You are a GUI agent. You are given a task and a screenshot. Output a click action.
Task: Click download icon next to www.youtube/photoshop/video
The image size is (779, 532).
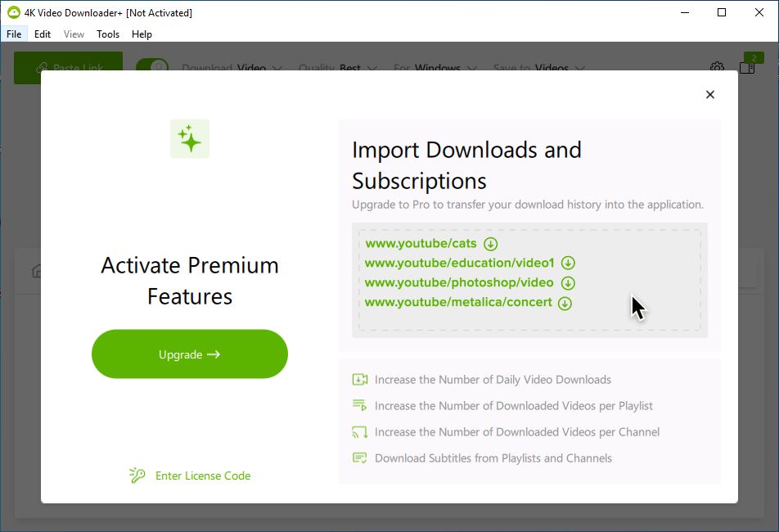[568, 283]
